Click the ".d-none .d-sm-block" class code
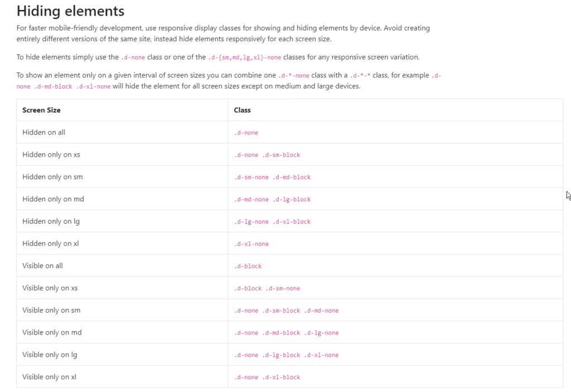 click(x=267, y=155)
